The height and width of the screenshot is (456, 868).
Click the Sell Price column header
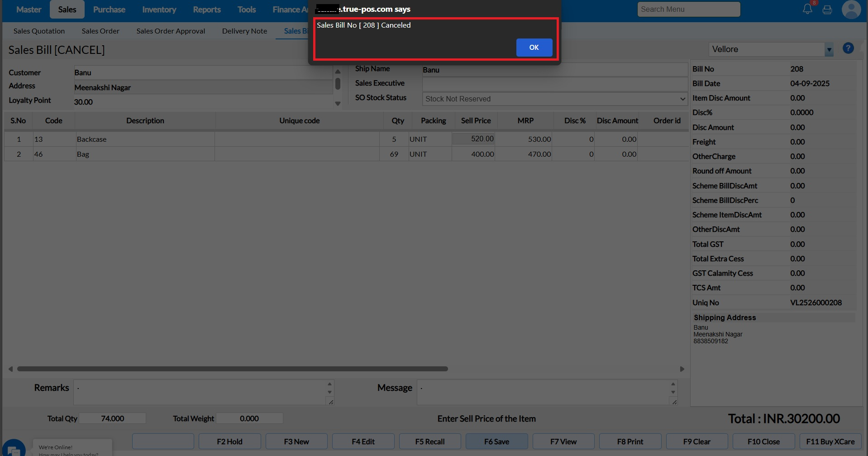[x=476, y=121]
